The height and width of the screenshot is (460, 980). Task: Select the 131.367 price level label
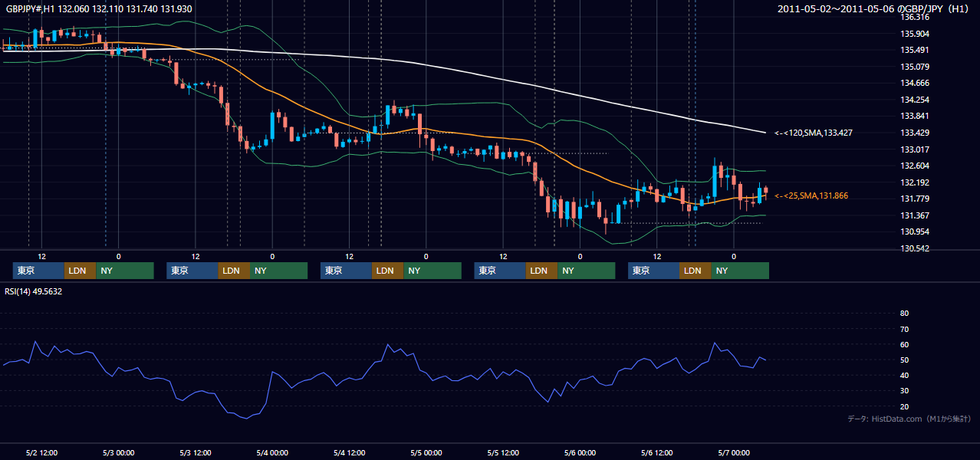coord(915,215)
